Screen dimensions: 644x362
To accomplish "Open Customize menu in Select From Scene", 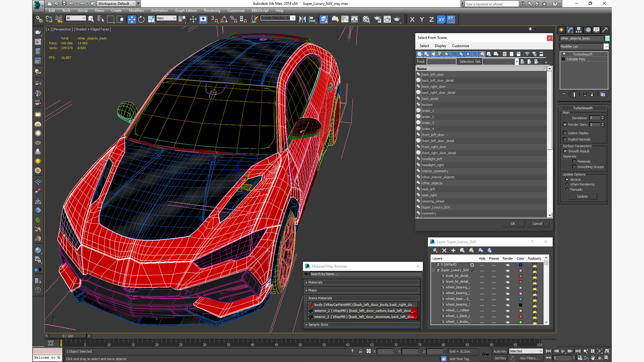I will click(461, 46).
